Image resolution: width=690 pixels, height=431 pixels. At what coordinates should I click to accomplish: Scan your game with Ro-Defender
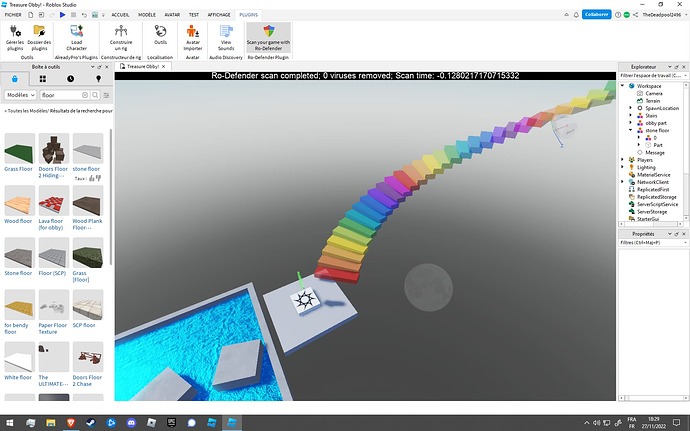268,38
